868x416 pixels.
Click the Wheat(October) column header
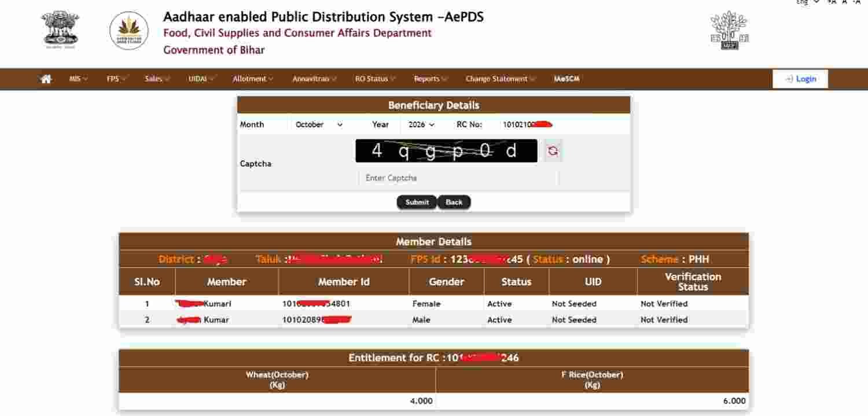[277, 380]
